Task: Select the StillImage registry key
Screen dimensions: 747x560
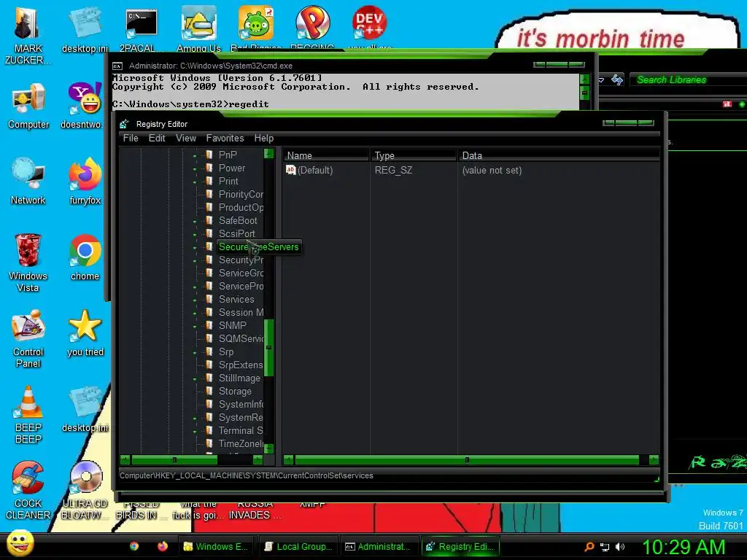Action: click(239, 378)
